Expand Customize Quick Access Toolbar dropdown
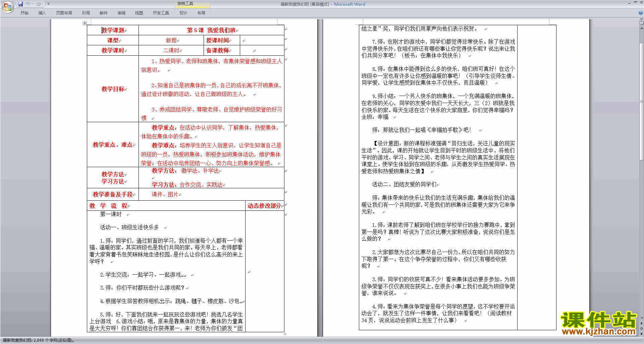 tap(48, 4)
